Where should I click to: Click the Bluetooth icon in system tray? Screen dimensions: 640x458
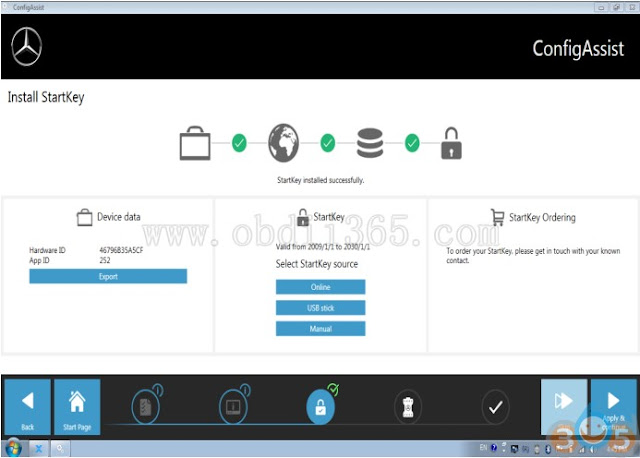pyautogui.click(x=548, y=449)
